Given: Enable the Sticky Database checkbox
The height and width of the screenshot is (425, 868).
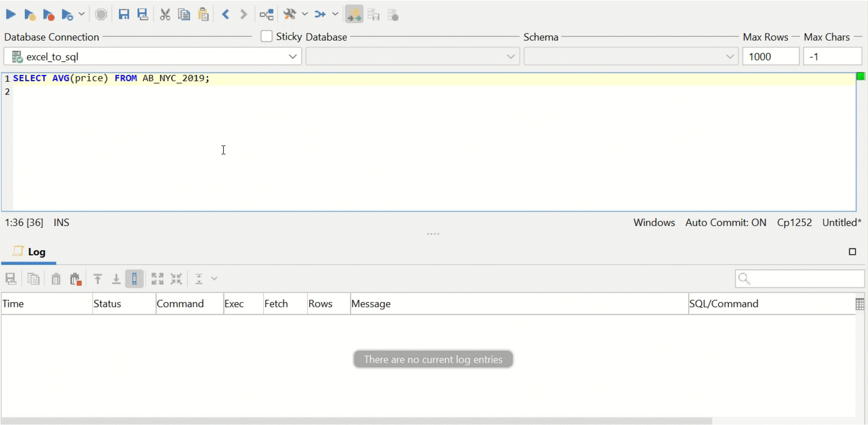Looking at the screenshot, I should 266,36.
